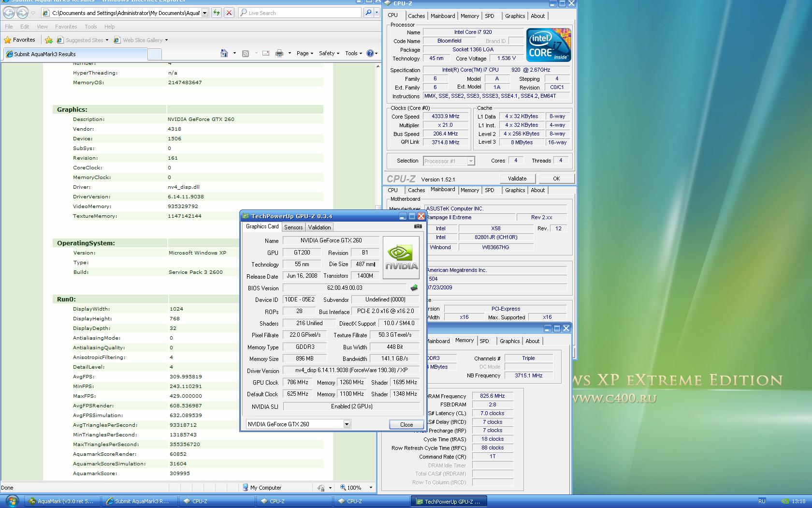Screen dimensions: 812x508
Task: Open the Favorites star button
Action: 20,40
